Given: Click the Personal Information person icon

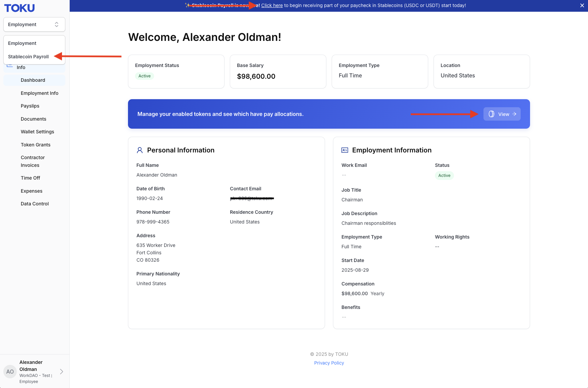Looking at the screenshot, I should click(x=140, y=150).
